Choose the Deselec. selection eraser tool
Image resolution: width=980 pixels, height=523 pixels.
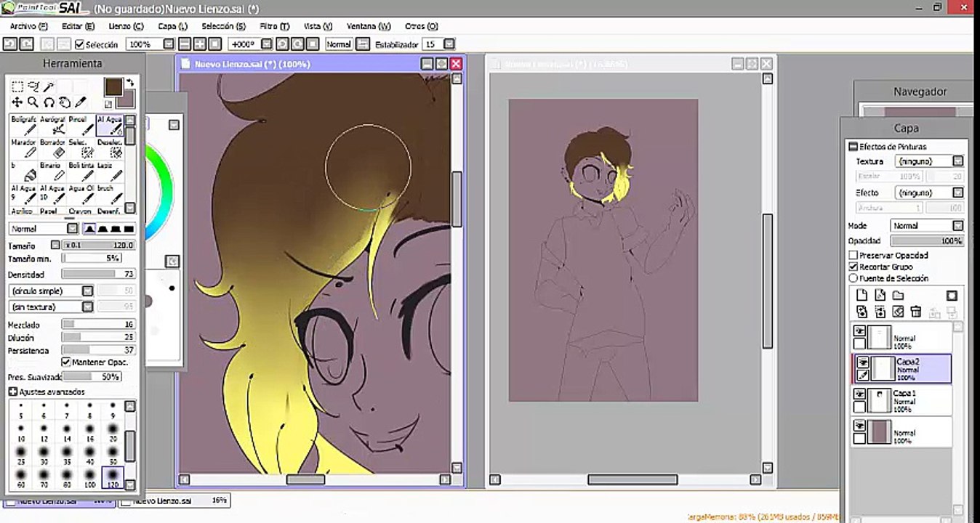(110, 148)
